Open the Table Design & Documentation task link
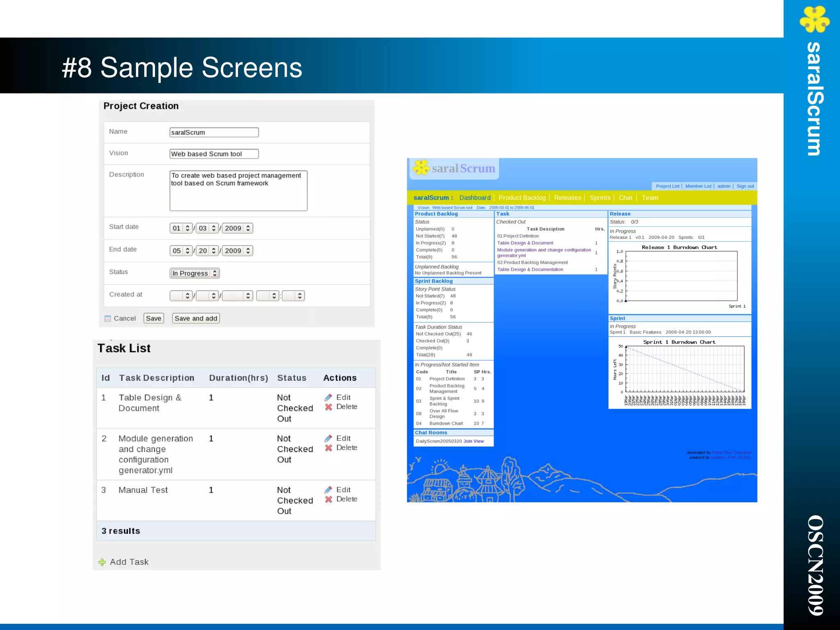 click(x=530, y=270)
